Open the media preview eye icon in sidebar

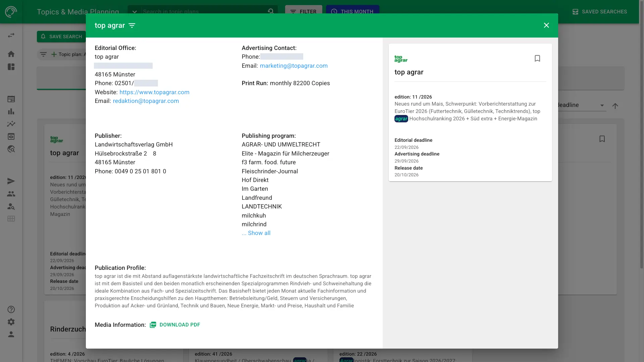point(11,136)
